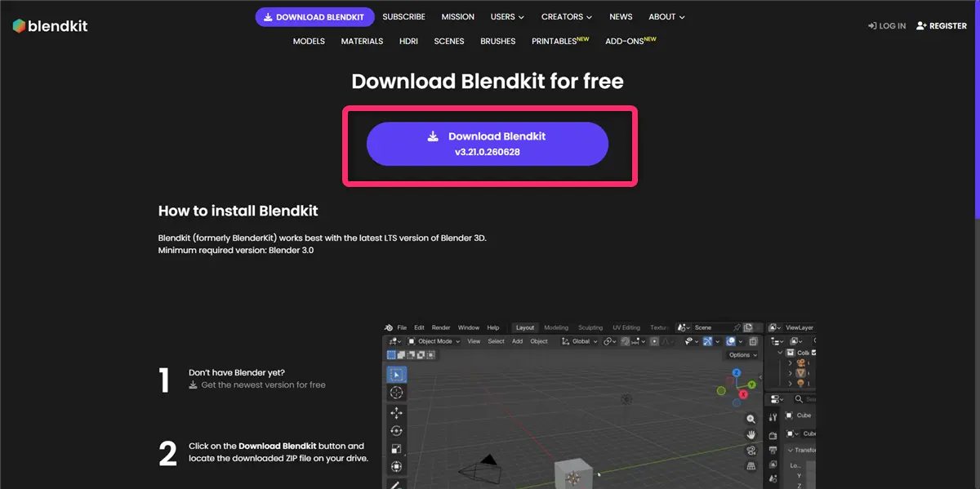Screen dimensions: 980x489
Task: Switch to the UV Editing workspace tab
Action: [626, 327]
